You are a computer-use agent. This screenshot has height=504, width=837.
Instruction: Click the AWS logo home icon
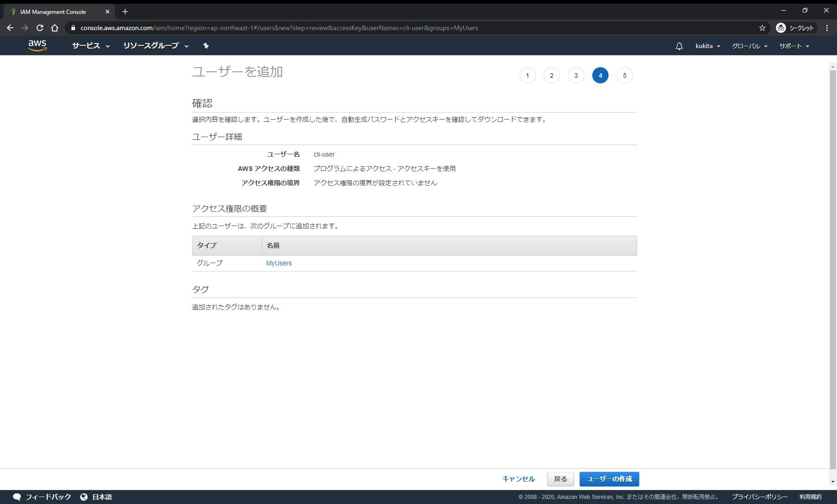pyautogui.click(x=37, y=45)
